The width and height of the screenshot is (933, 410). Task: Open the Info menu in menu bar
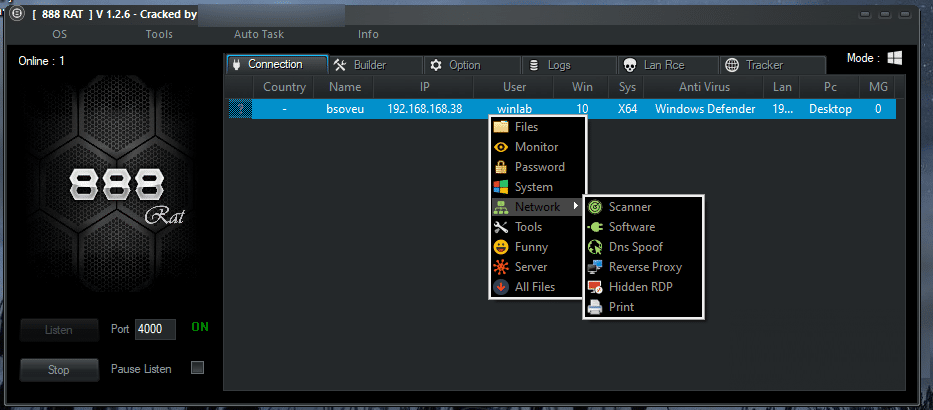click(x=368, y=34)
